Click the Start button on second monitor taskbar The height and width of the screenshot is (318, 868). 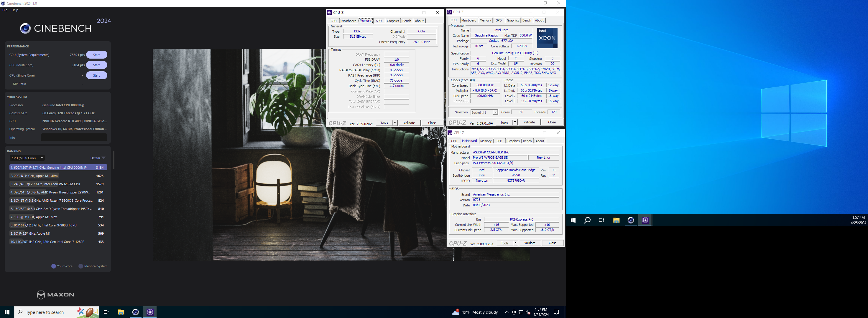(x=573, y=220)
